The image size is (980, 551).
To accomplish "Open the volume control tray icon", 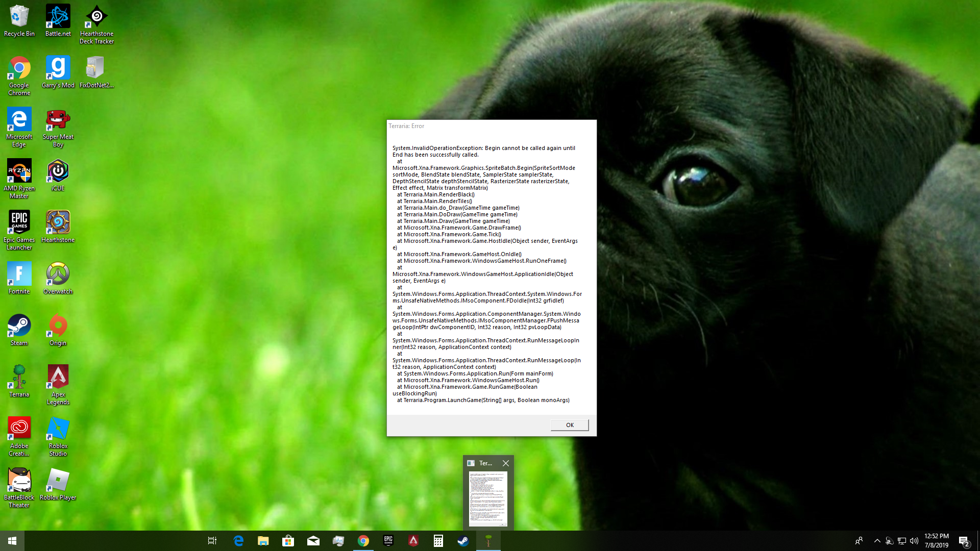I will coord(914,541).
